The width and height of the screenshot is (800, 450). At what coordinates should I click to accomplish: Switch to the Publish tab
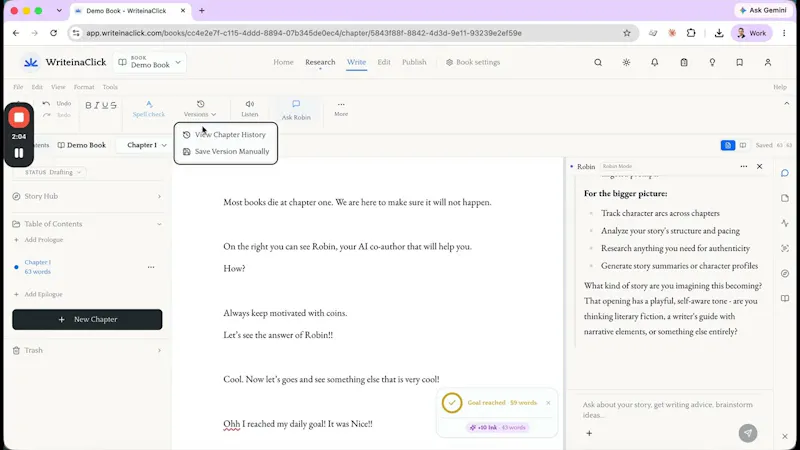414,62
